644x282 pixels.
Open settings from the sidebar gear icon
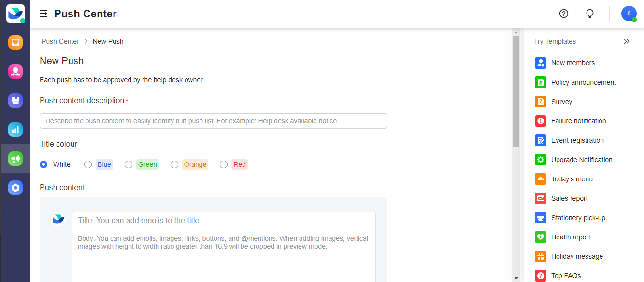(15, 187)
